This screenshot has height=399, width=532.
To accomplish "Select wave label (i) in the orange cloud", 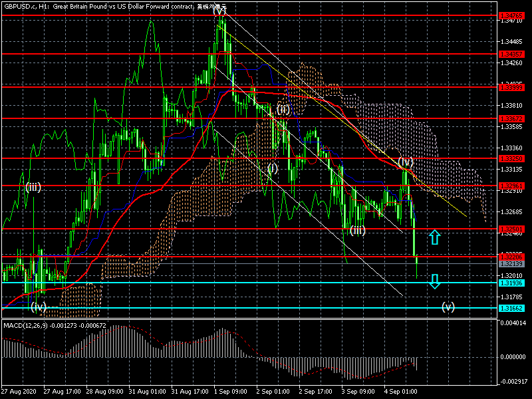I will (272, 168).
